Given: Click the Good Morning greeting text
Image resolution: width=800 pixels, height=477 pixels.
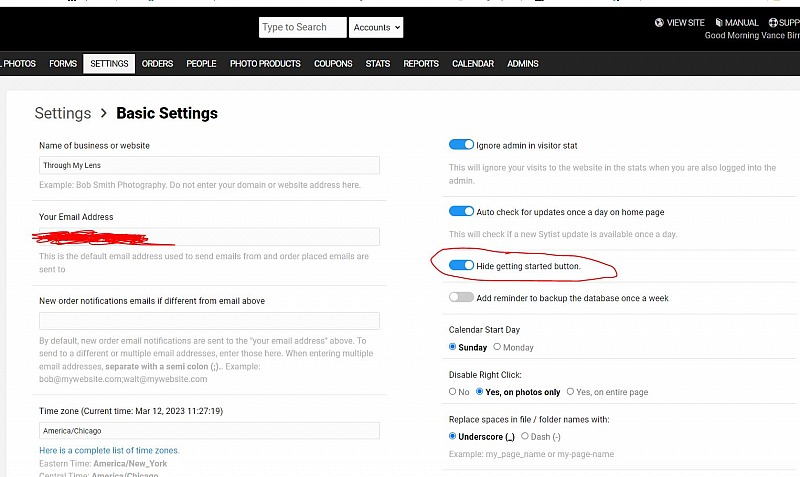Looking at the screenshot, I should point(752,35).
